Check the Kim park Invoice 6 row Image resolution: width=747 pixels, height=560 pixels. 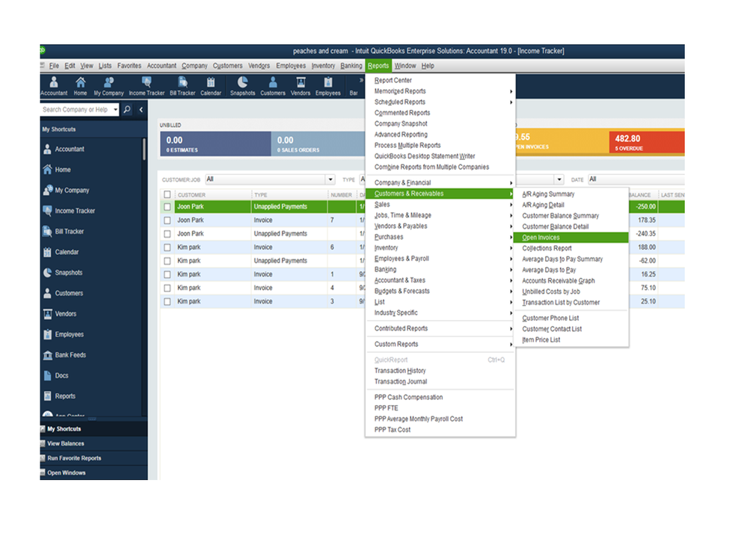(167, 247)
